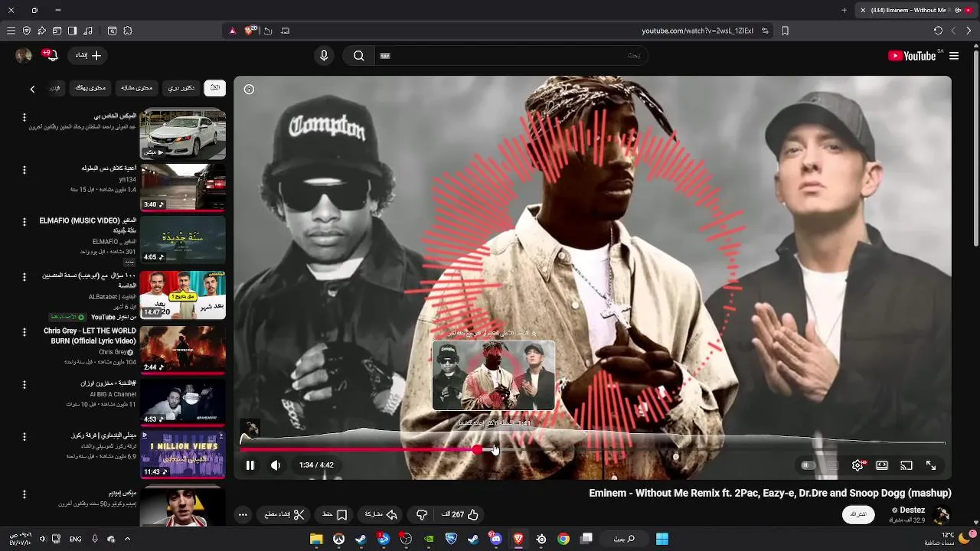
Task: Open options for ELMAFIO music video
Action: 24,222
